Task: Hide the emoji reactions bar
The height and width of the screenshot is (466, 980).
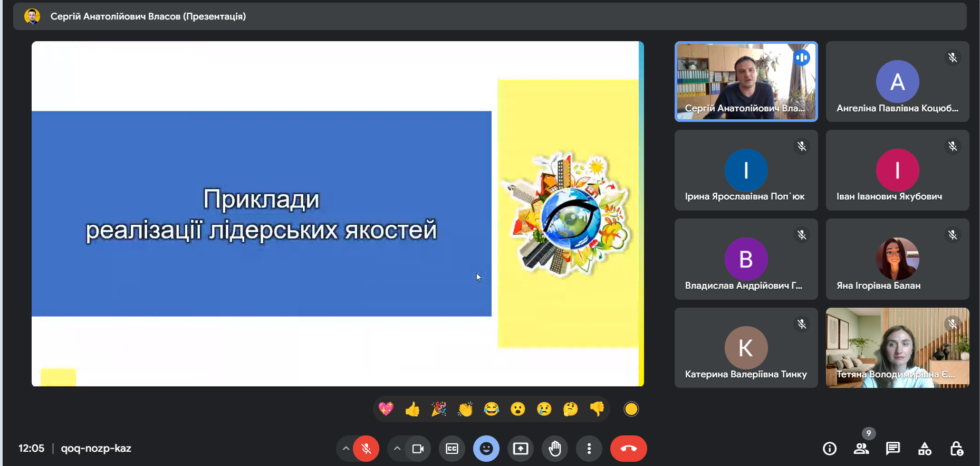Action: click(x=486, y=449)
